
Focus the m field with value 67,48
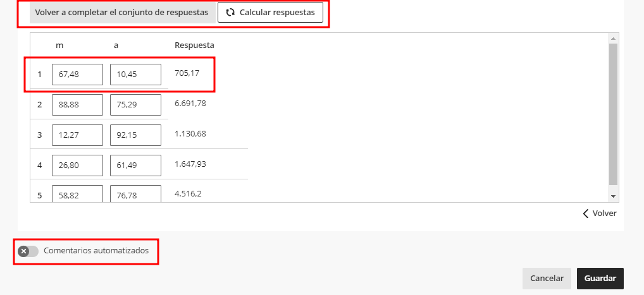tap(77, 75)
